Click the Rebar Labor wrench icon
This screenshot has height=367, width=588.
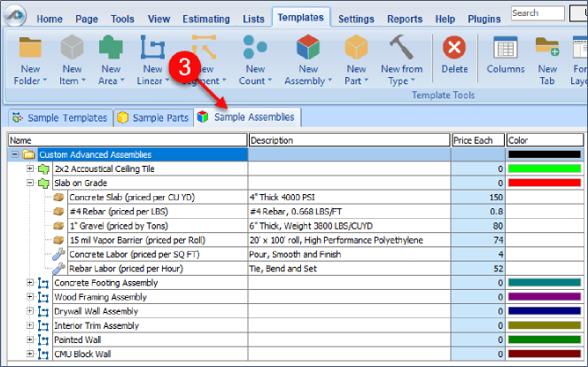point(58,269)
